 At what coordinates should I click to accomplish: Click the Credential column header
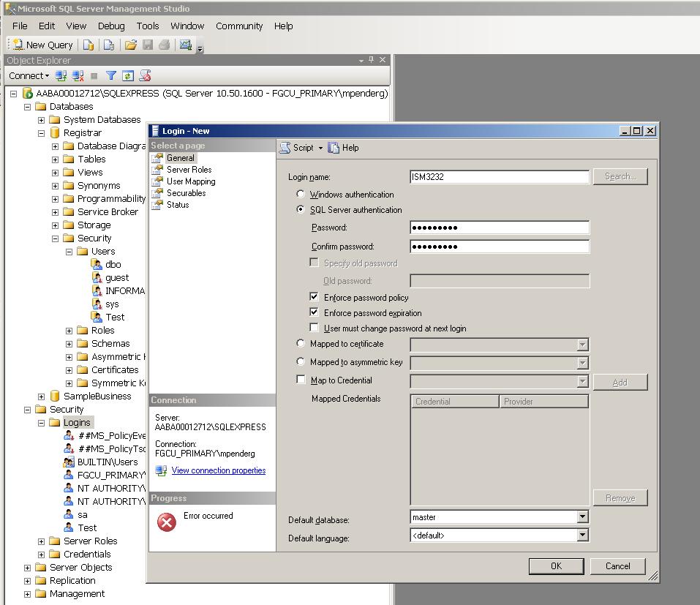(x=454, y=402)
